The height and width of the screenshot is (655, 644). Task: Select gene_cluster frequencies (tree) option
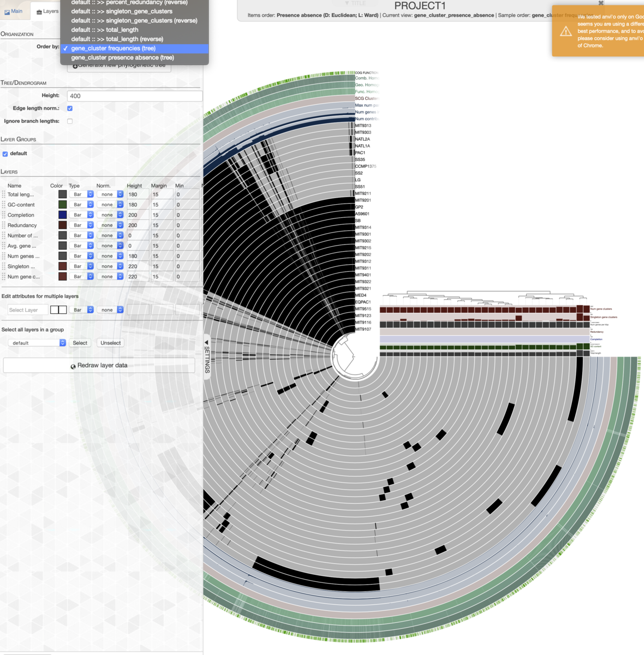134,48
